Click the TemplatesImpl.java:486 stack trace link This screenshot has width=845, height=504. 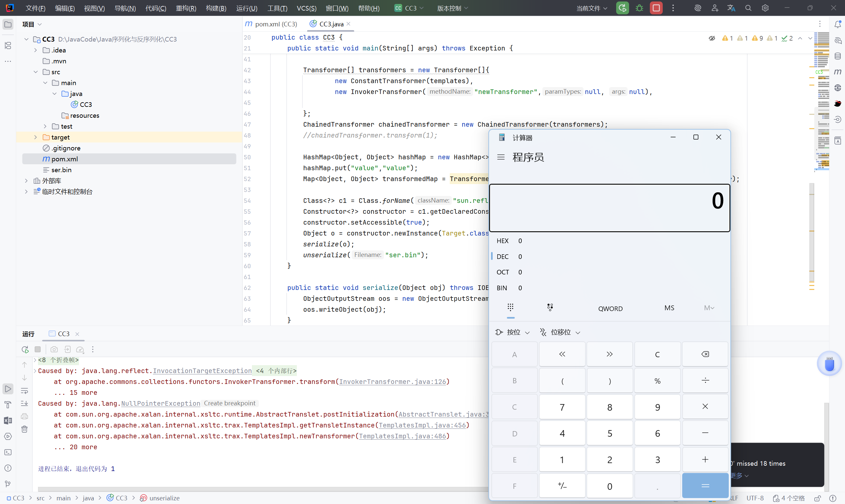(x=402, y=436)
